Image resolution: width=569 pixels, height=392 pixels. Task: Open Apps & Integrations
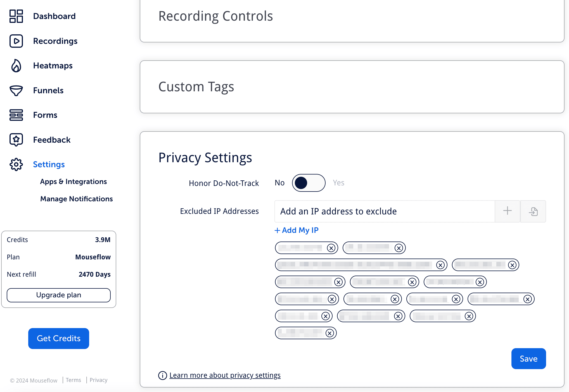coord(73,181)
